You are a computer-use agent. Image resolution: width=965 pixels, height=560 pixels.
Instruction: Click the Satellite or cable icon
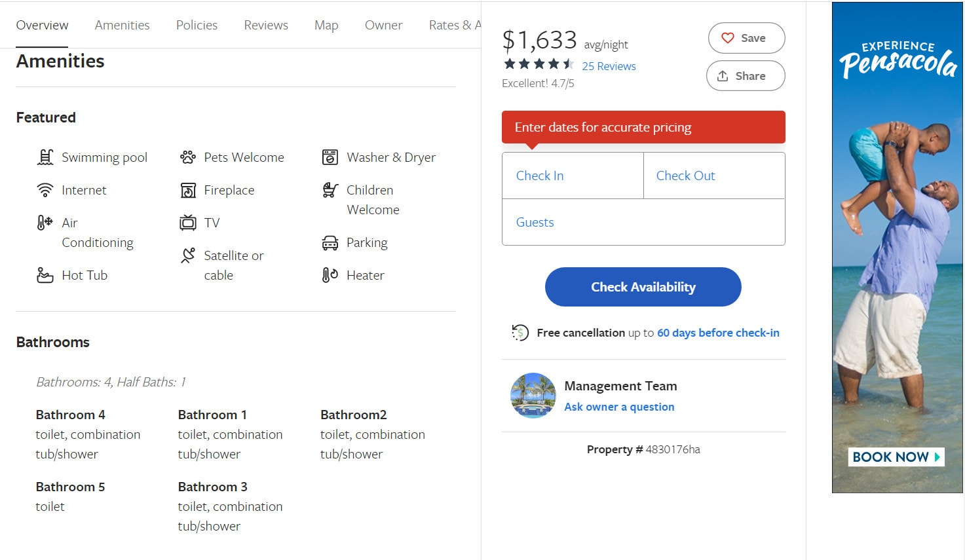point(188,255)
